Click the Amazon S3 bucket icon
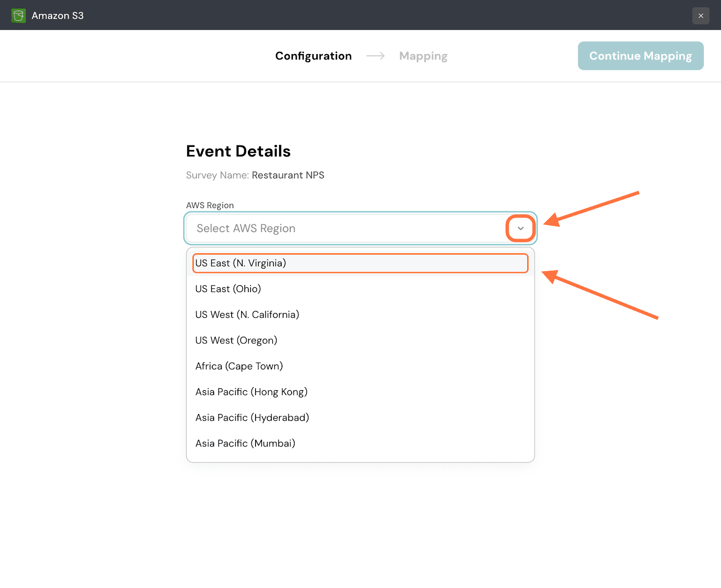Screen dimensions: 721x588 (x=18, y=16)
